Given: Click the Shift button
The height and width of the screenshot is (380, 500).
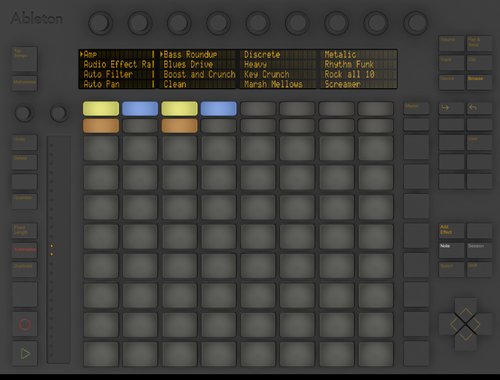Looking at the screenshot, I should [x=479, y=269].
